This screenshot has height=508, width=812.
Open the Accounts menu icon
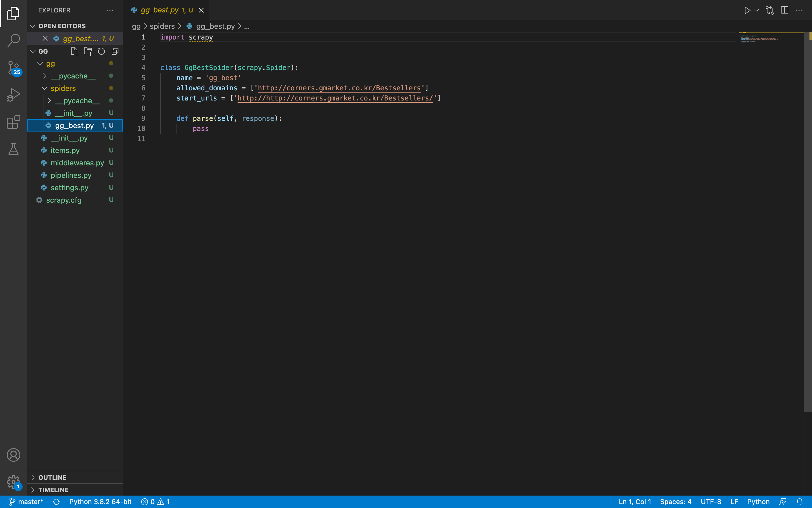[14, 455]
